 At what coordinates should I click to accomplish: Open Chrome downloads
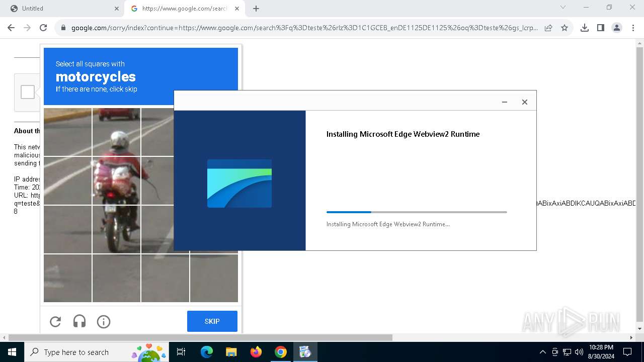(585, 28)
